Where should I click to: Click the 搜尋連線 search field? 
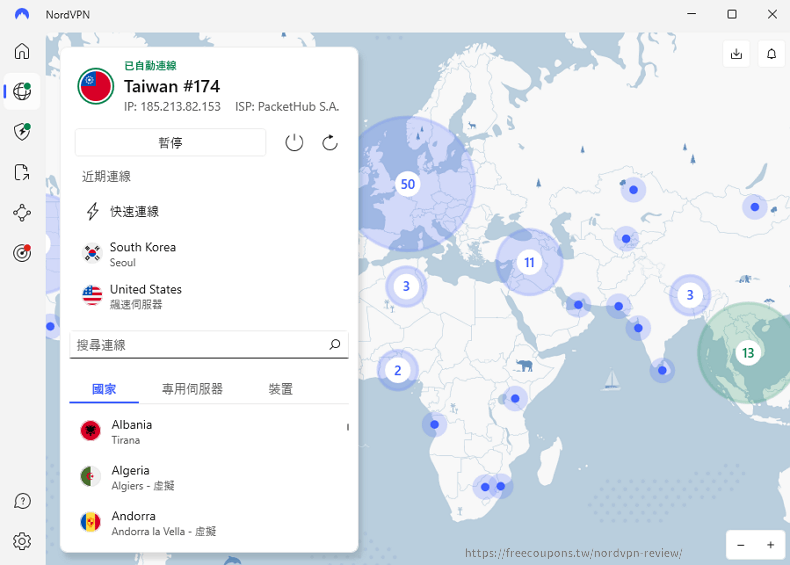coord(209,344)
